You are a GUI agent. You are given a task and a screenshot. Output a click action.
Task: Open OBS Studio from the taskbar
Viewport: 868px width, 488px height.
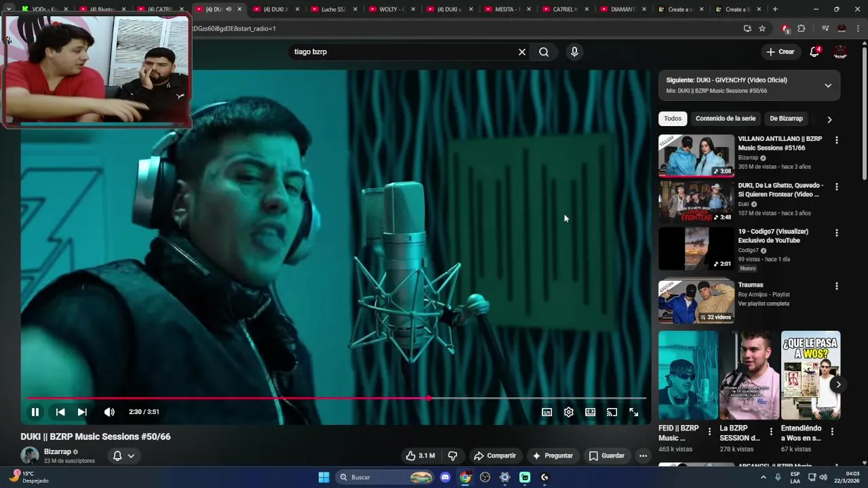pos(485,477)
